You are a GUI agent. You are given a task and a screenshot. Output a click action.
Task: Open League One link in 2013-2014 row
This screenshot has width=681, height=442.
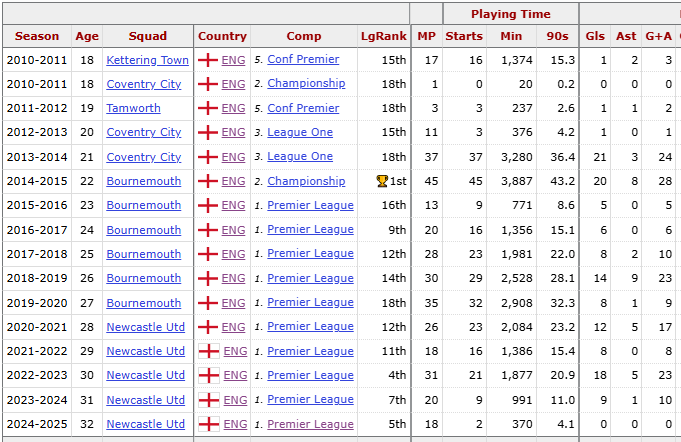point(300,157)
